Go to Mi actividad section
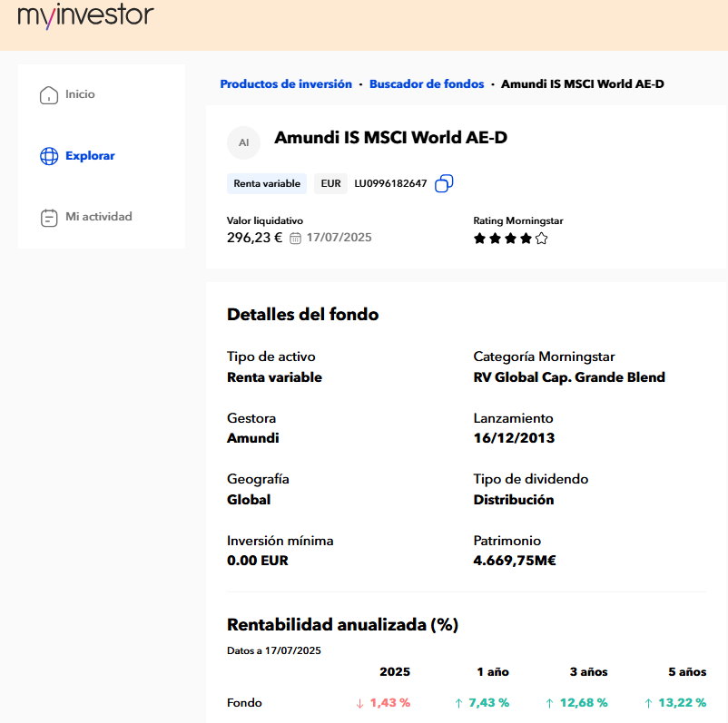 pyautogui.click(x=98, y=216)
